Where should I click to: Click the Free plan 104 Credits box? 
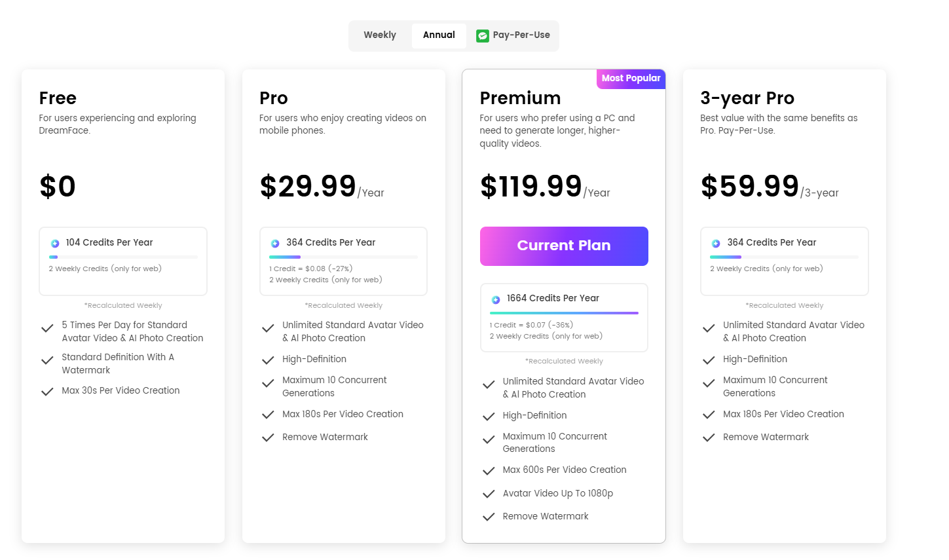pos(123,261)
